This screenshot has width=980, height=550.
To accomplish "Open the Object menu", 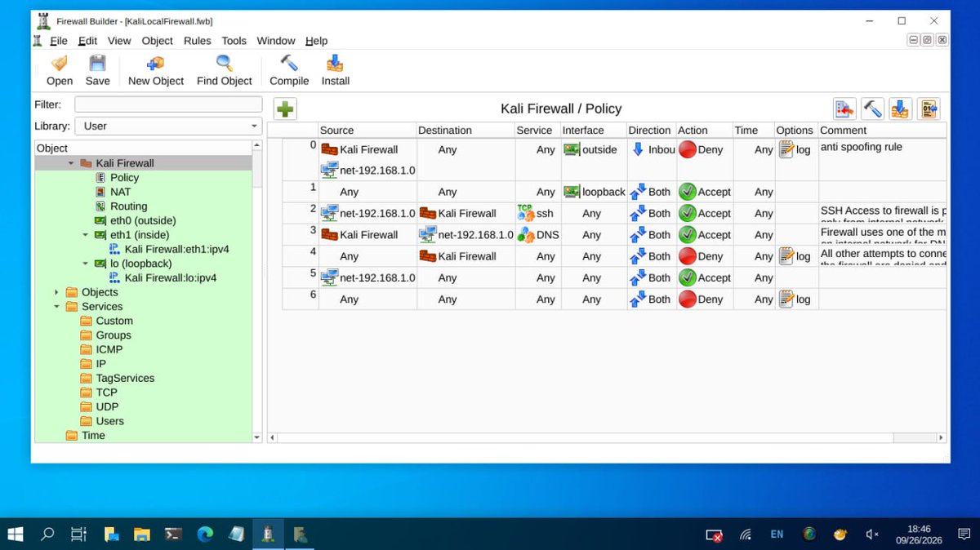I will [x=157, y=41].
